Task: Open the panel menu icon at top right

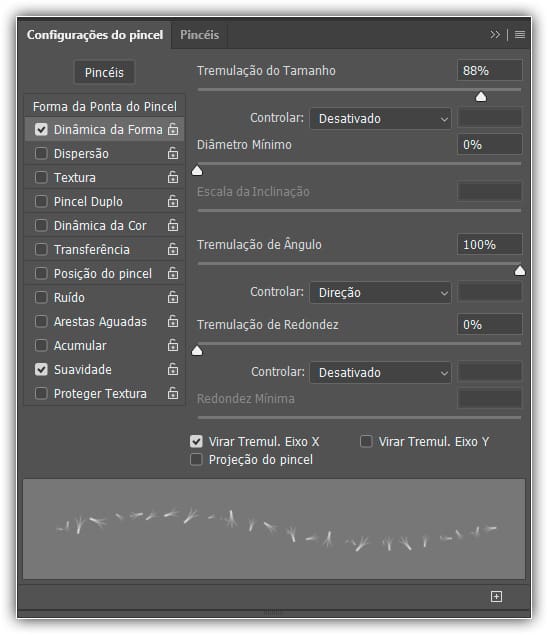Action: (x=520, y=35)
